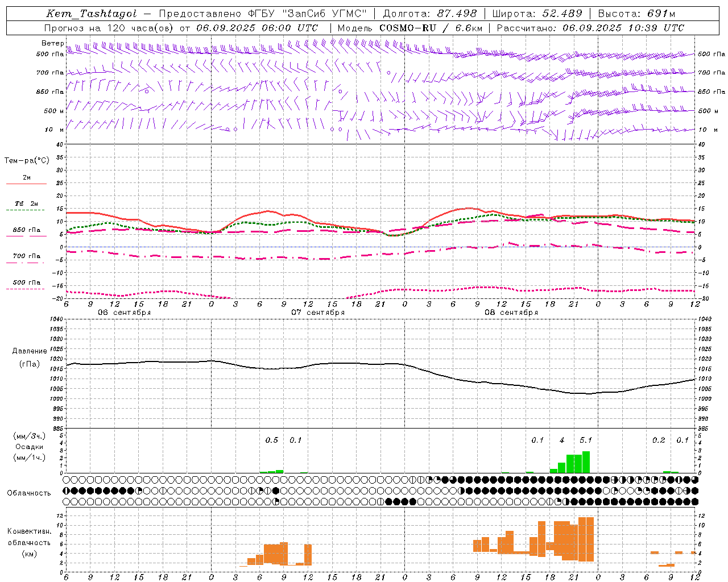Screen dimensions: 728x582
Task: Click the (гПа) unit label under Давление
Action: [30, 364]
